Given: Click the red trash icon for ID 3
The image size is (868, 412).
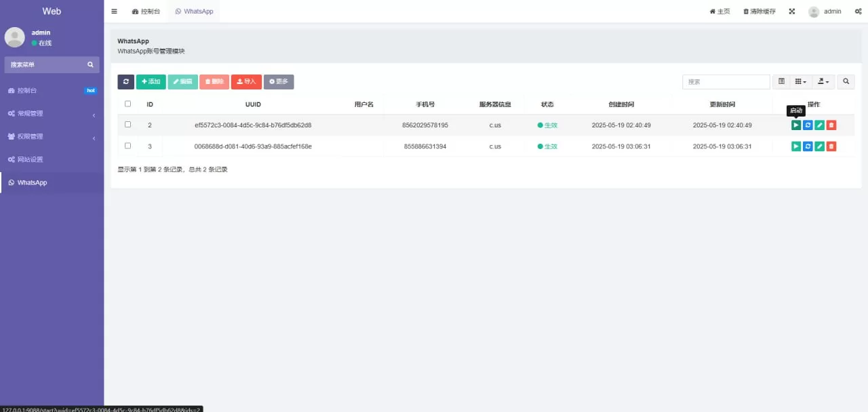Looking at the screenshot, I should (x=831, y=146).
